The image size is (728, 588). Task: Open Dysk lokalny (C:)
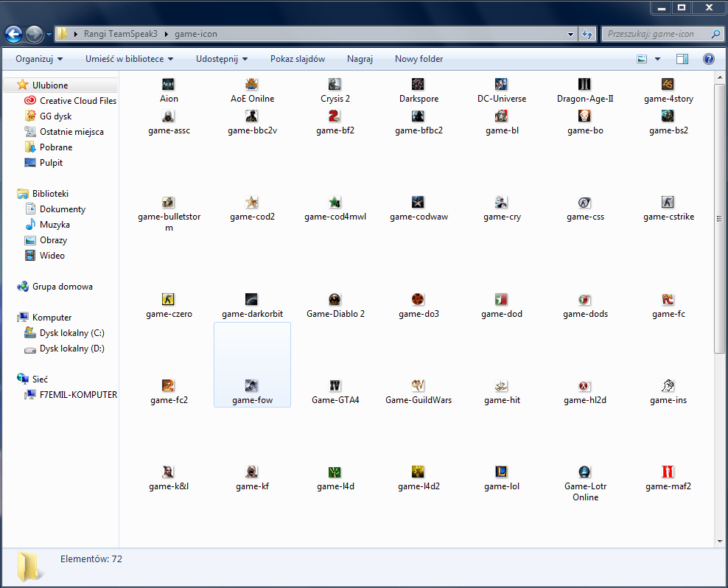pos(65,333)
